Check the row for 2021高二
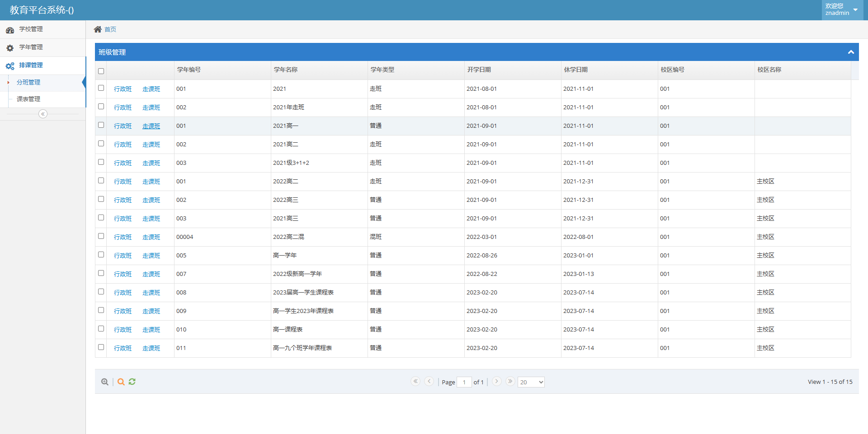 coord(101,144)
